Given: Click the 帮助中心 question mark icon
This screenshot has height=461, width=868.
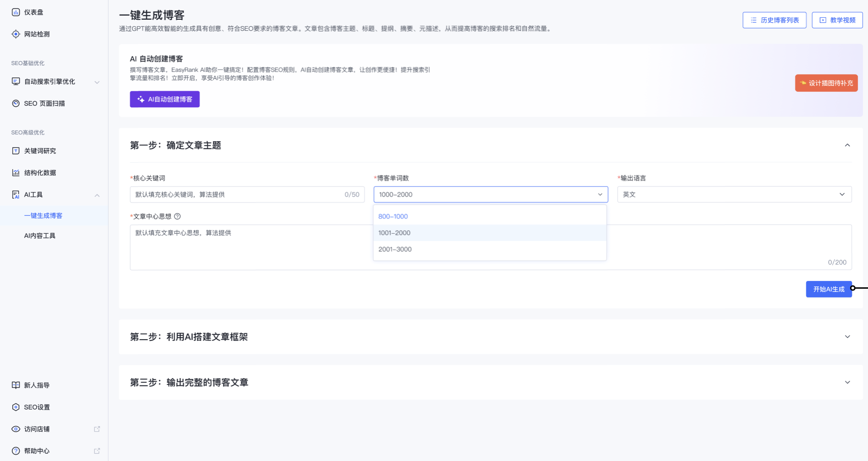Looking at the screenshot, I should 16,451.
